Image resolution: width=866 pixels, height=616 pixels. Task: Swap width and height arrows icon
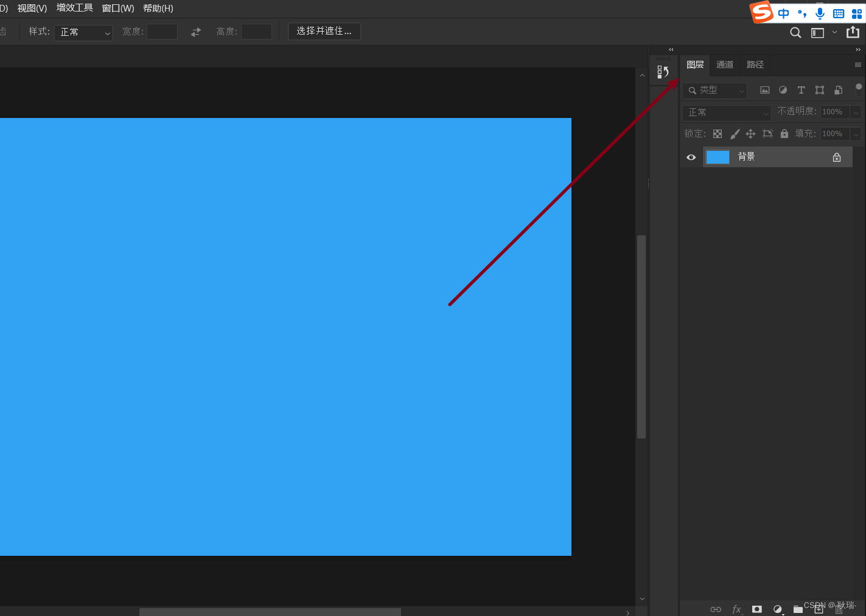[196, 32]
